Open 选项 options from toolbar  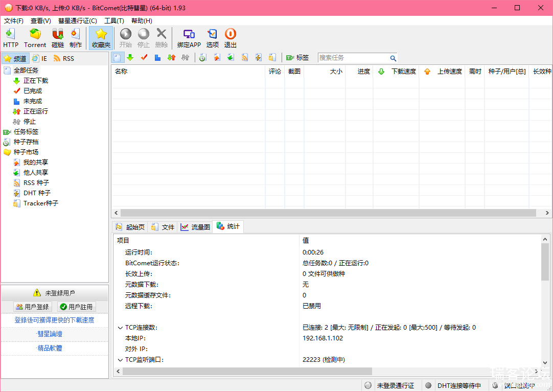[212, 38]
